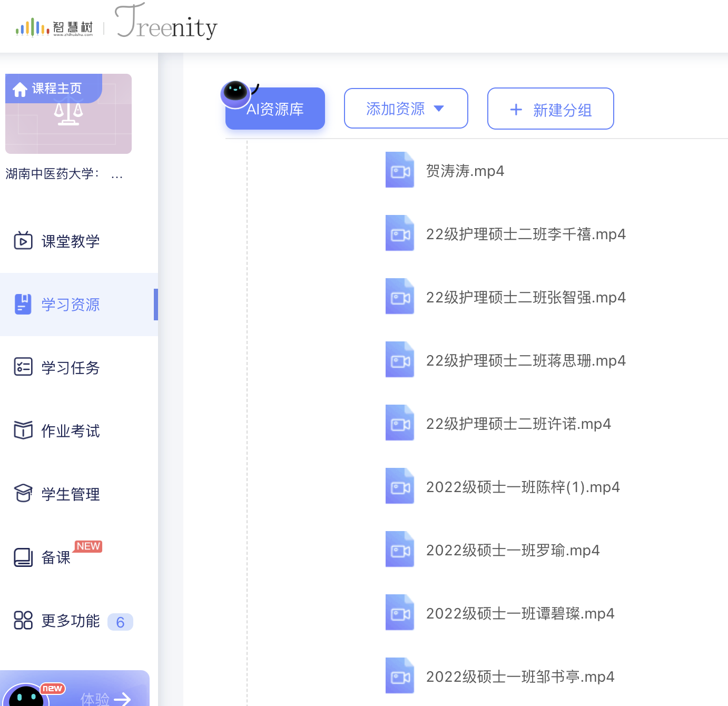Viewport: 728px width, 706px height.
Task: Select the 学习资源 bookmark icon
Action: 23,304
